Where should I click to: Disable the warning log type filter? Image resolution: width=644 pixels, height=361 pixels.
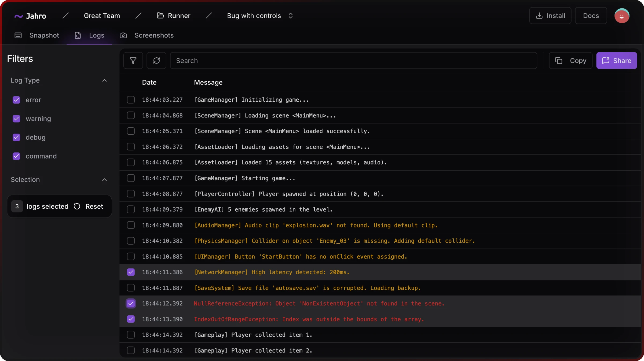coord(16,119)
